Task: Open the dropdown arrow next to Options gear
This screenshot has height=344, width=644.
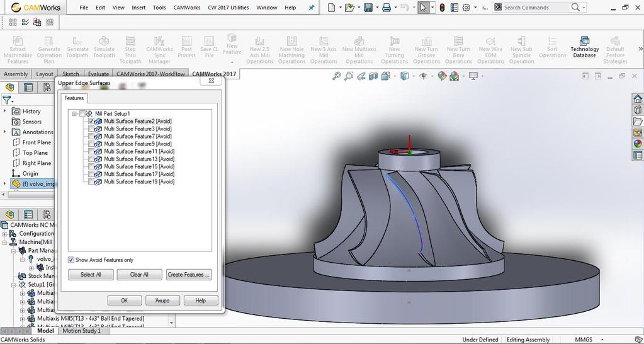Action: point(476,8)
